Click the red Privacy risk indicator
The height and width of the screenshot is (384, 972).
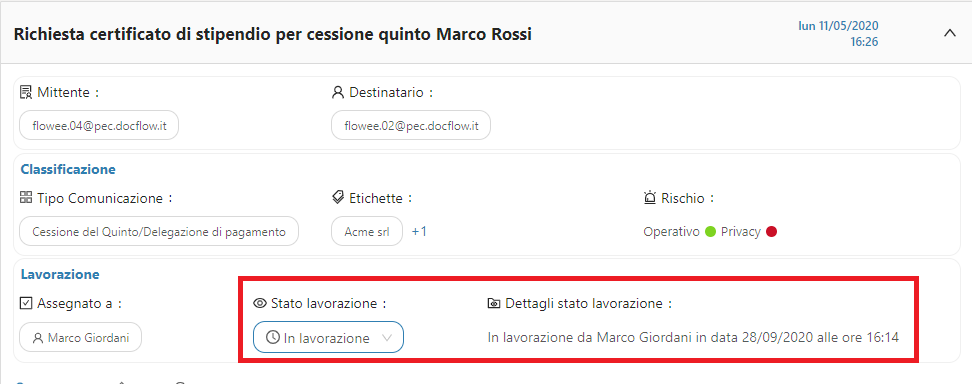[771, 232]
